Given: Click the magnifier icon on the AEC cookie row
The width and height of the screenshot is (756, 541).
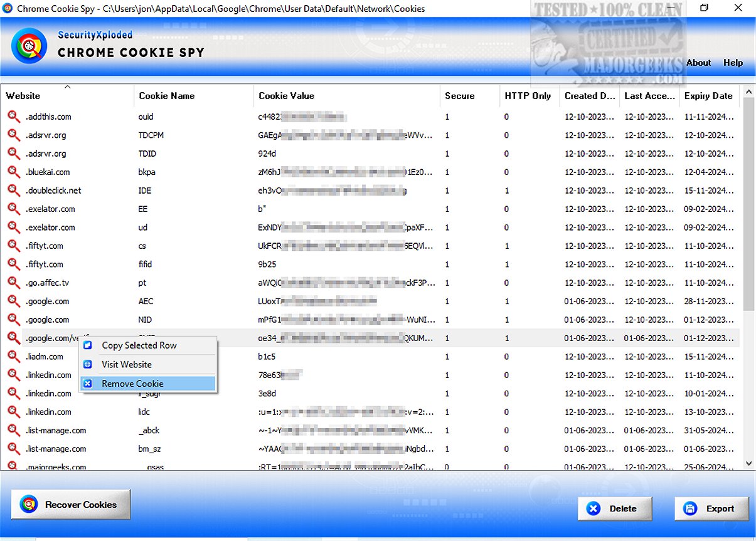Looking at the screenshot, I should pos(14,301).
